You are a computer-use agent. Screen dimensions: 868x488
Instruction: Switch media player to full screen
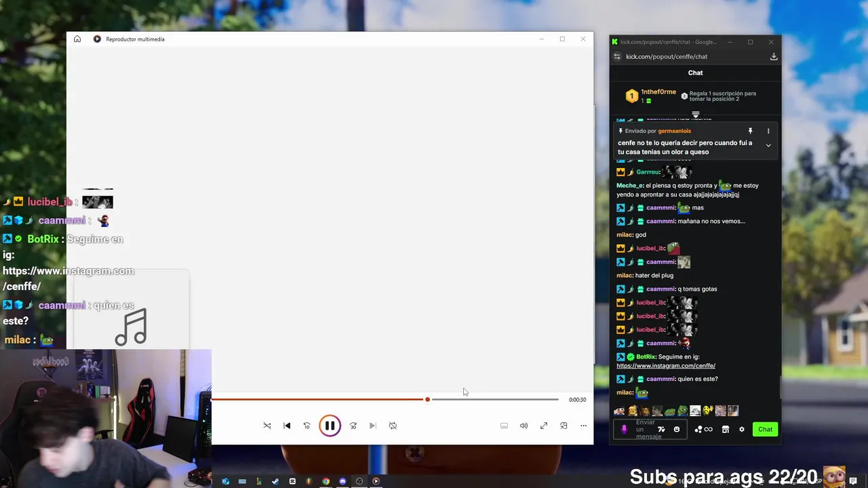544,426
